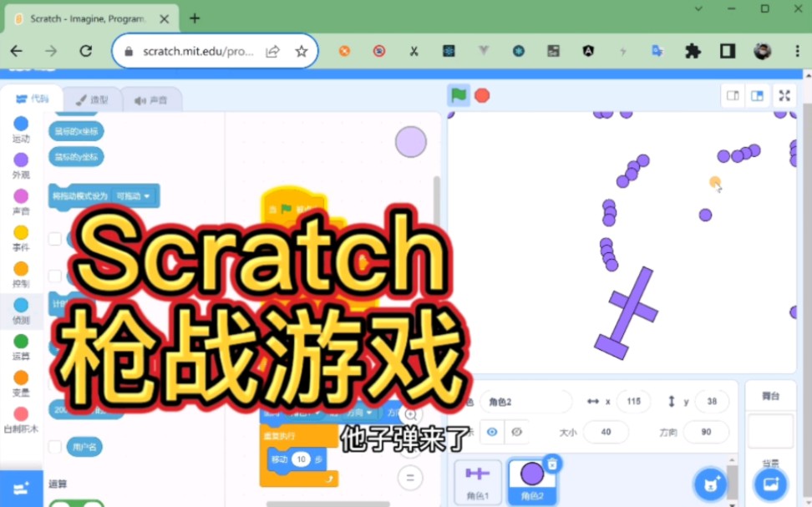Switch to small stage layout
The width and height of the screenshot is (812, 507).
[733, 95]
